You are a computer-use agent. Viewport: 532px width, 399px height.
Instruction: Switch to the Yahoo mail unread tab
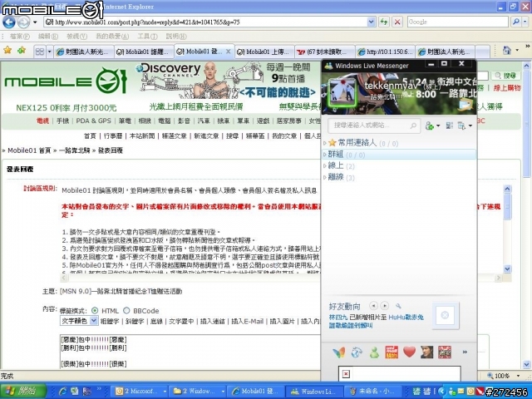[325, 52]
